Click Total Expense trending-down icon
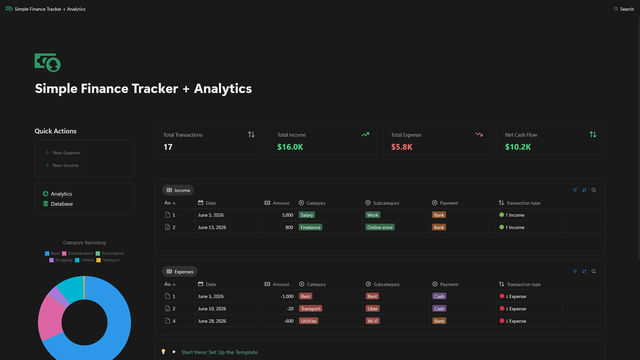The image size is (640, 360). tap(479, 134)
